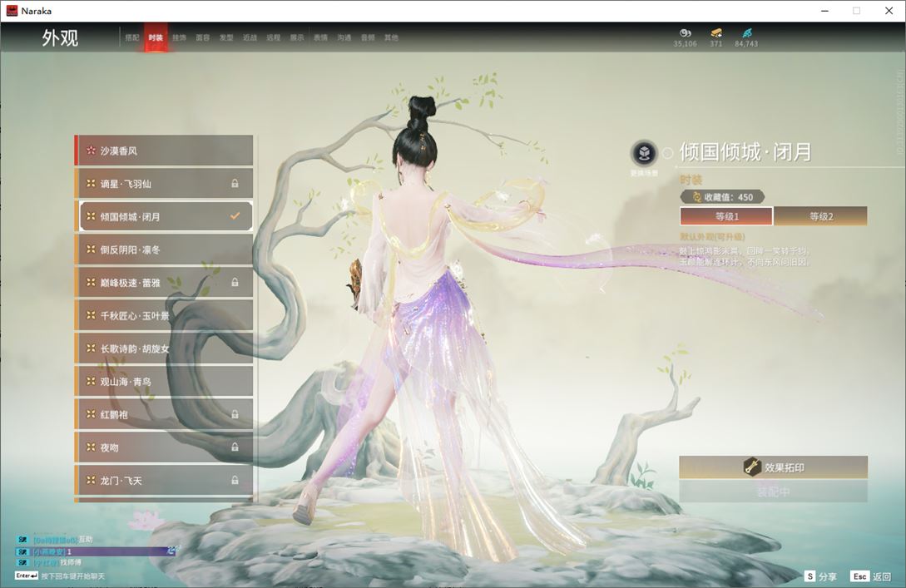Screen dimensions: 906x588
Task: Open the 沟通 tab
Action: [344, 37]
